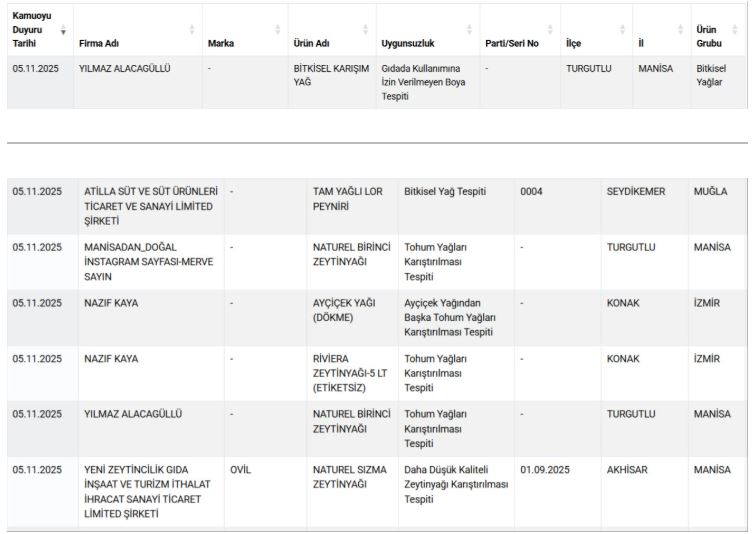
Task: Toggle sorting on Parti/Seri No column
Action: tap(549, 30)
